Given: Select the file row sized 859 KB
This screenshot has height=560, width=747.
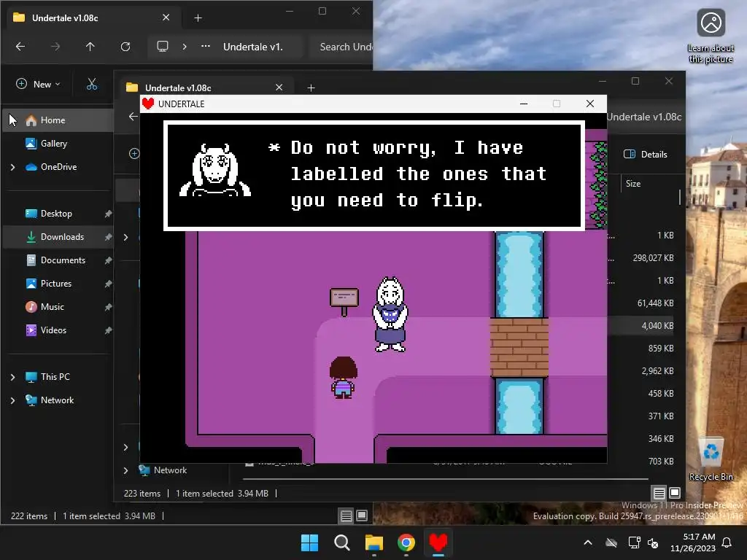Looking at the screenshot, I should pyautogui.click(x=642, y=348).
